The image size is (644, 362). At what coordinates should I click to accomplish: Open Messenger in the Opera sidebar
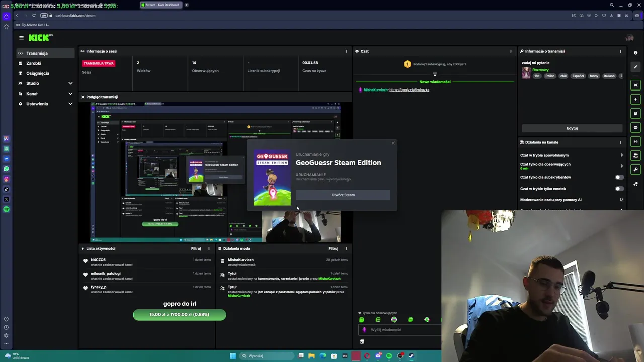6,159
